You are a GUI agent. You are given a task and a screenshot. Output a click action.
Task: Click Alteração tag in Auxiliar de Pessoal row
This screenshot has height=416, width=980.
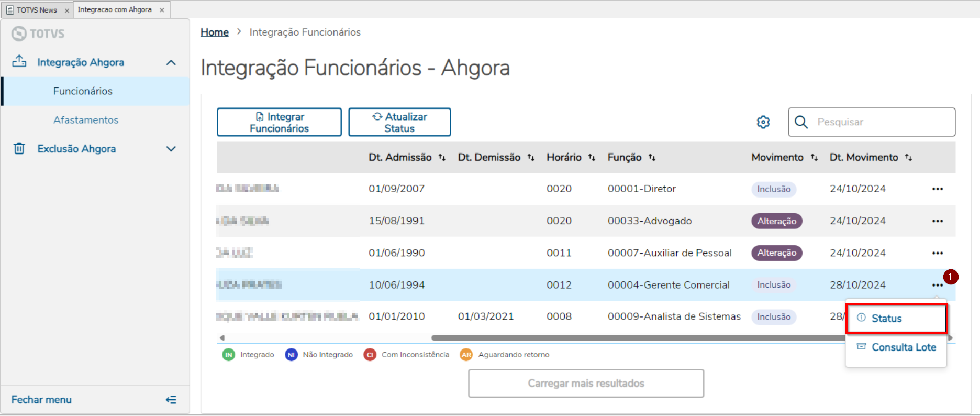[777, 253]
